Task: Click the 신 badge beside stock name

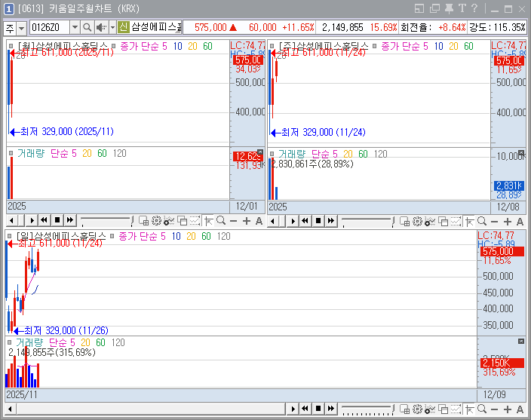Action: coord(124,26)
